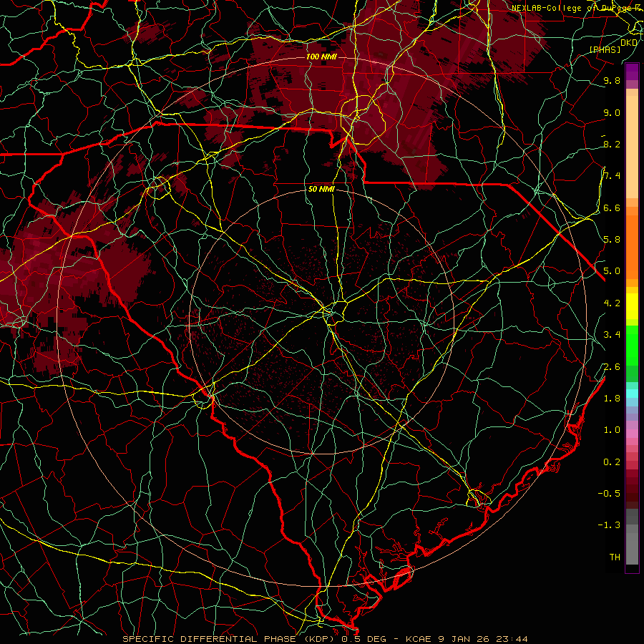Click the 5.8 value on the color scale
Screen dimensions: 644x644
click(x=612, y=240)
